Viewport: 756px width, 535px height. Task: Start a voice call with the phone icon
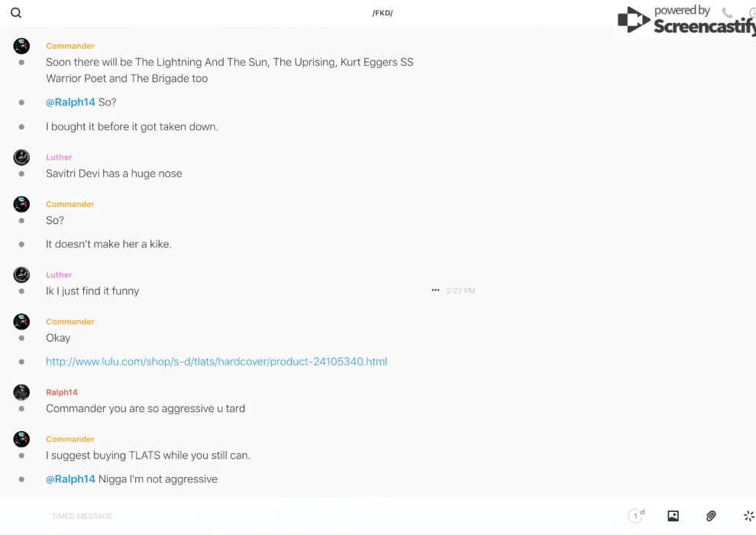click(x=727, y=13)
